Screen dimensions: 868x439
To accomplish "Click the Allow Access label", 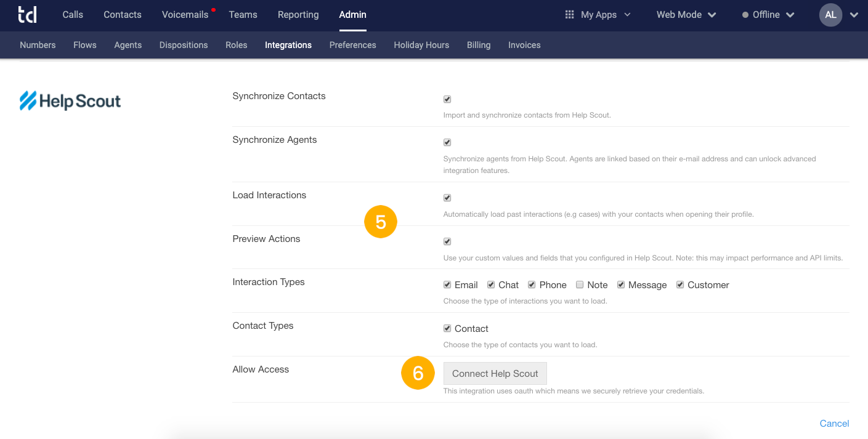I will (x=261, y=369).
